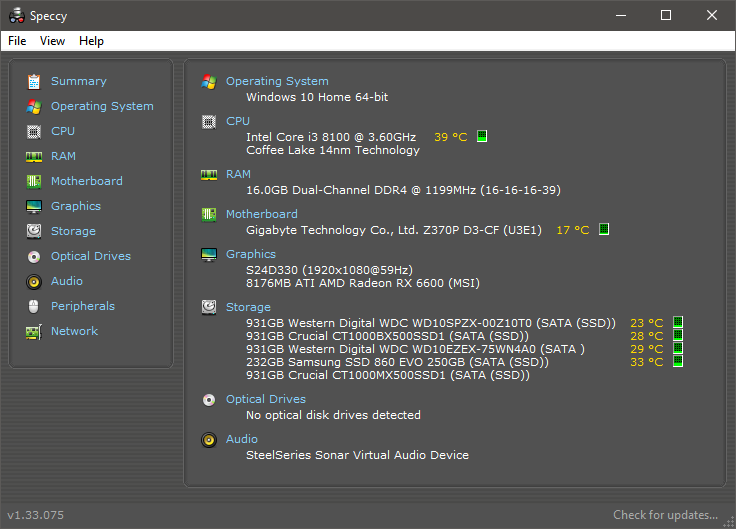Viewport: 736px width, 529px height.
Task: Click version number v1.33.075 in status bar
Action: [35, 515]
